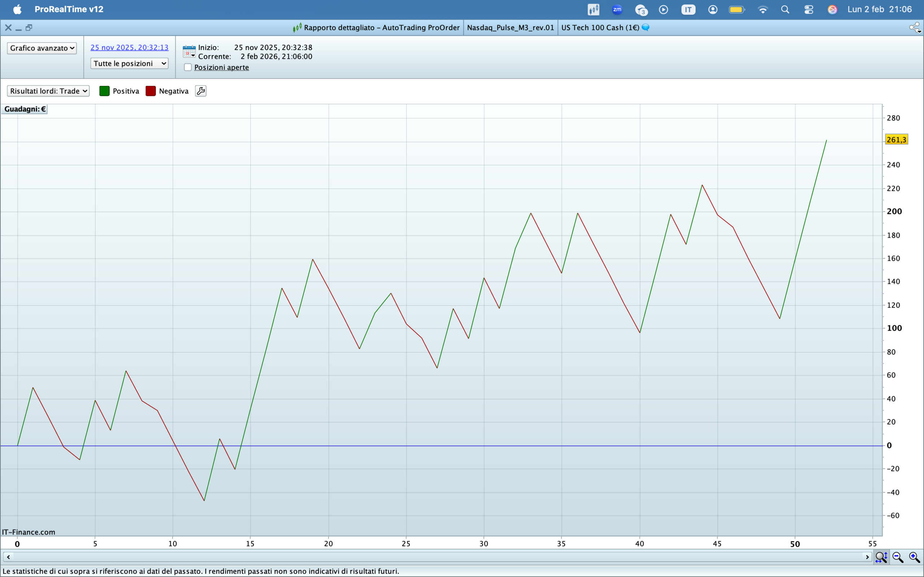924x577 pixels.
Task: Open the calendar date range picker
Action: tap(189, 51)
